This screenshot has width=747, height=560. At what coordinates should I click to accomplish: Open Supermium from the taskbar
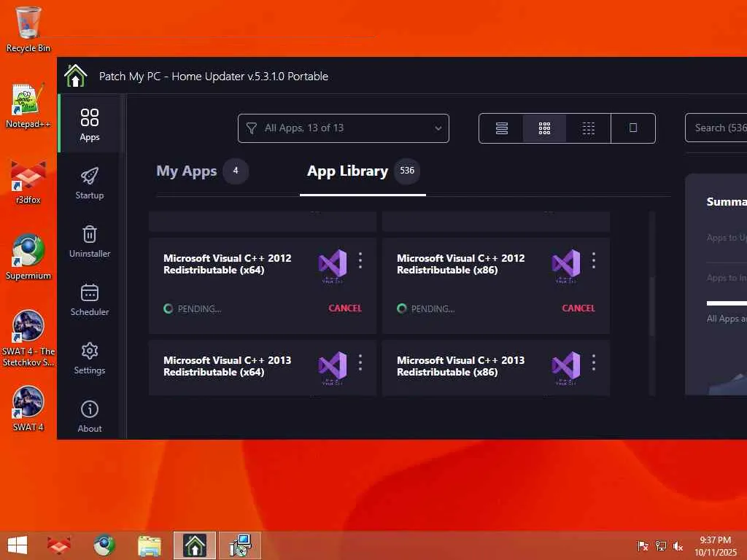[104, 545]
